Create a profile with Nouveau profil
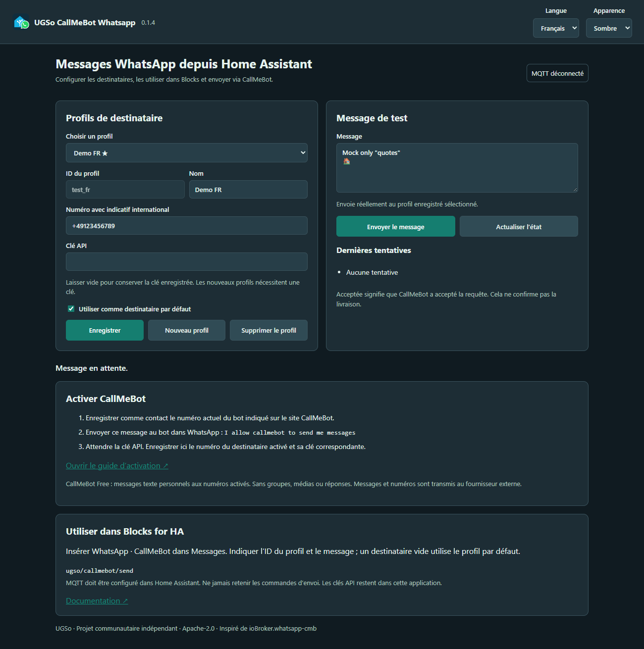Screen dimensions: 644x649 point(187,330)
